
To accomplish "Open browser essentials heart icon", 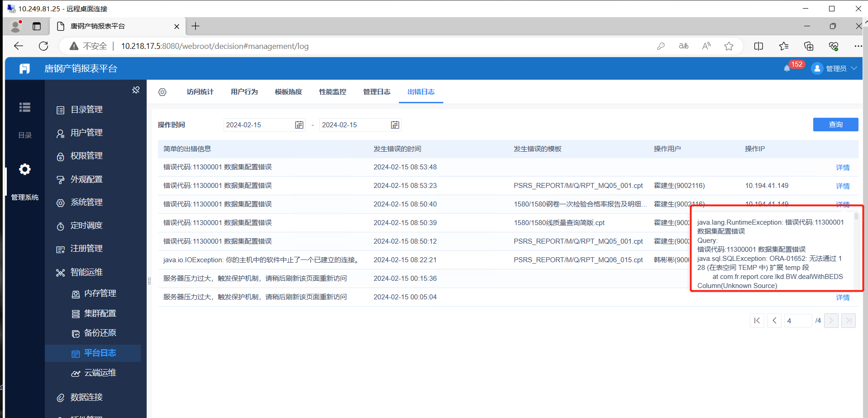I will coord(834,46).
